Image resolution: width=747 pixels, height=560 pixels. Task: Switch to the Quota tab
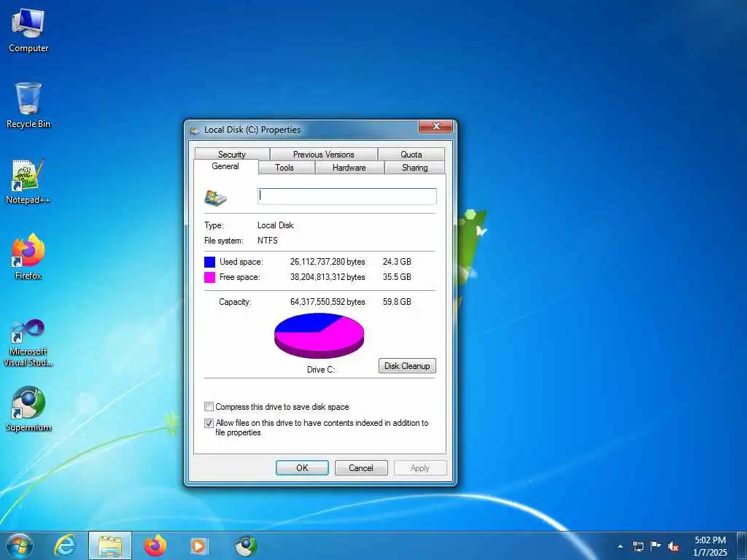[411, 155]
